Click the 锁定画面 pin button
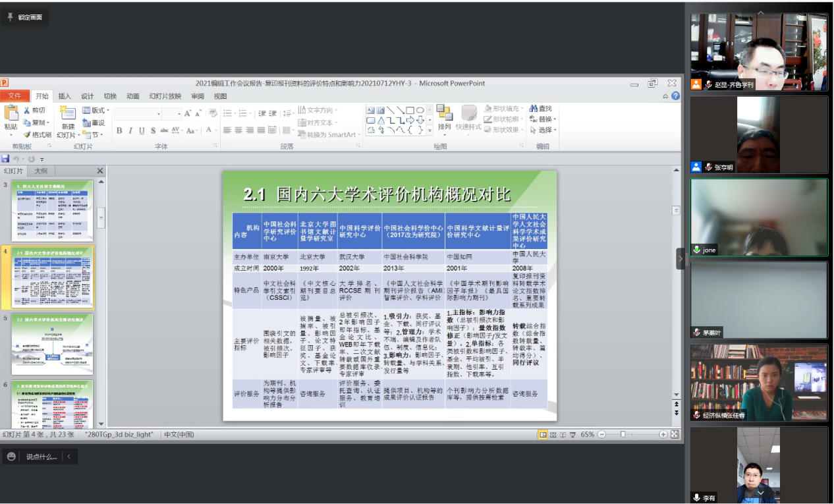The width and height of the screenshot is (834, 504). pos(25,17)
